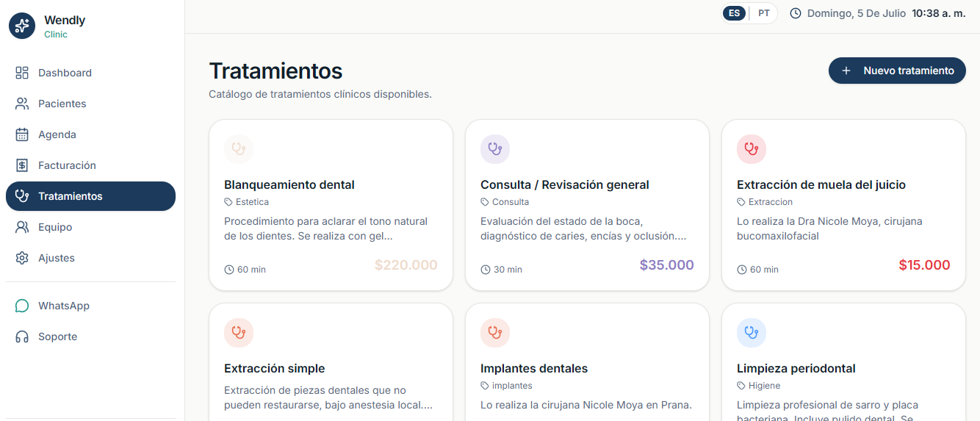Image resolution: width=980 pixels, height=421 pixels.
Task: Click Nuevo tratamiento button
Action: (x=897, y=71)
